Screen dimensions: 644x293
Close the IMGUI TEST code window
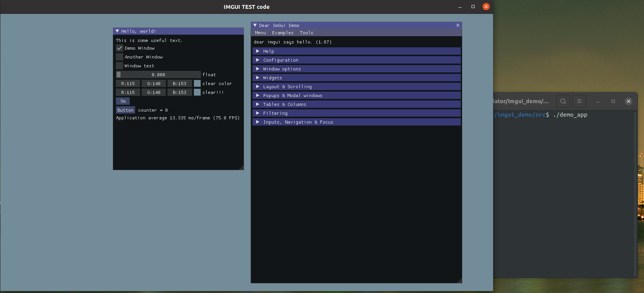pyautogui.click(x=486, y=7)
